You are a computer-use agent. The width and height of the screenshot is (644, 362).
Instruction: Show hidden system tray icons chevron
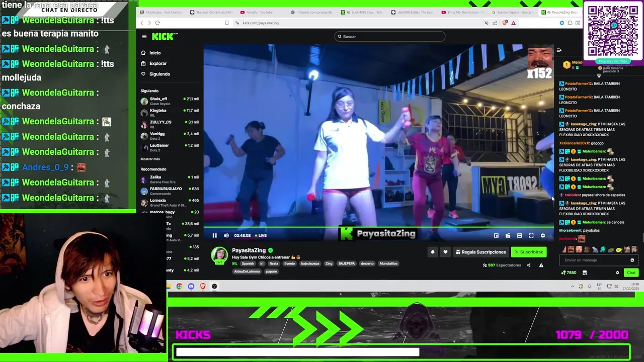pos(572,286)
